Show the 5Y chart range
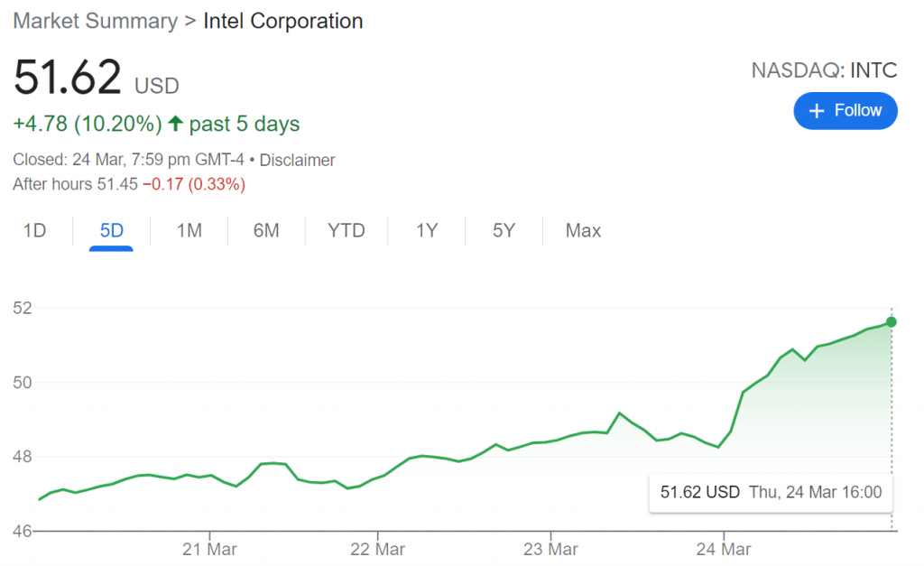924x566 pixels. [x=504, y=231]
